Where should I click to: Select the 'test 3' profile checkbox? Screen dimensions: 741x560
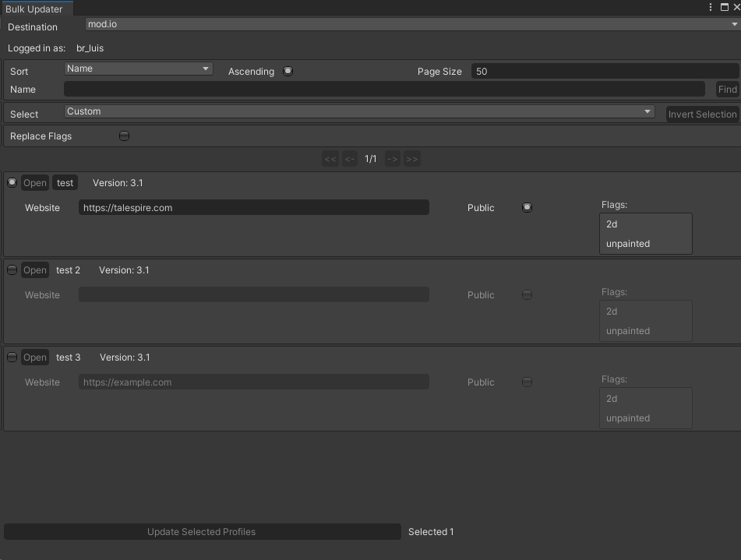(12, 357)
